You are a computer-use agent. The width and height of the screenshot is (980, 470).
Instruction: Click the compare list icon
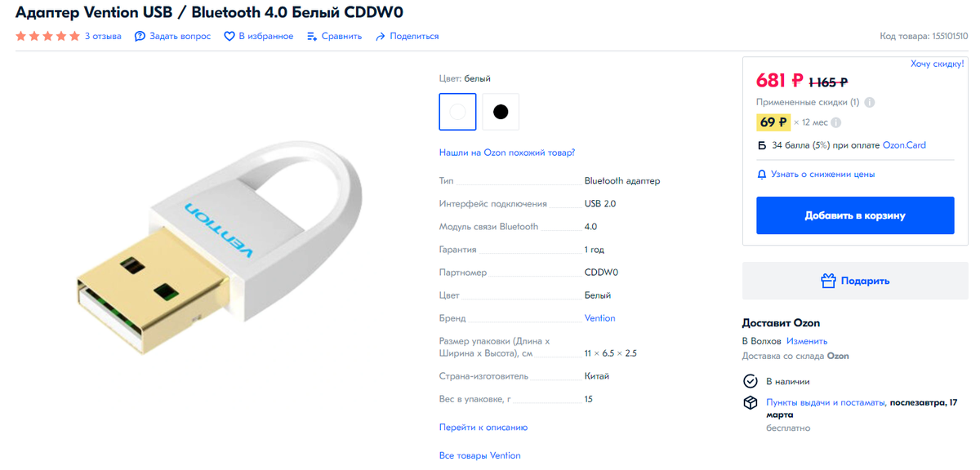pos(312,36)
